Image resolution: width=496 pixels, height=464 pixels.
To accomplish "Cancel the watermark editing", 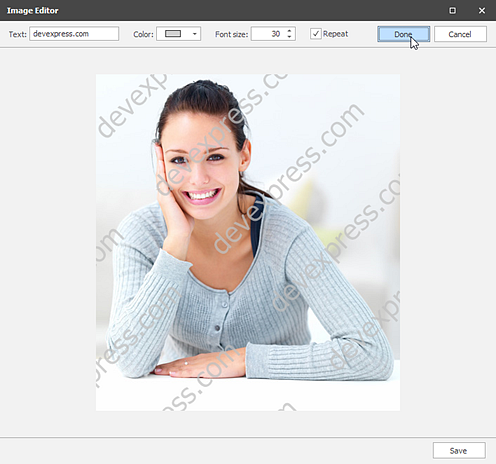I will tap(460, 34).
